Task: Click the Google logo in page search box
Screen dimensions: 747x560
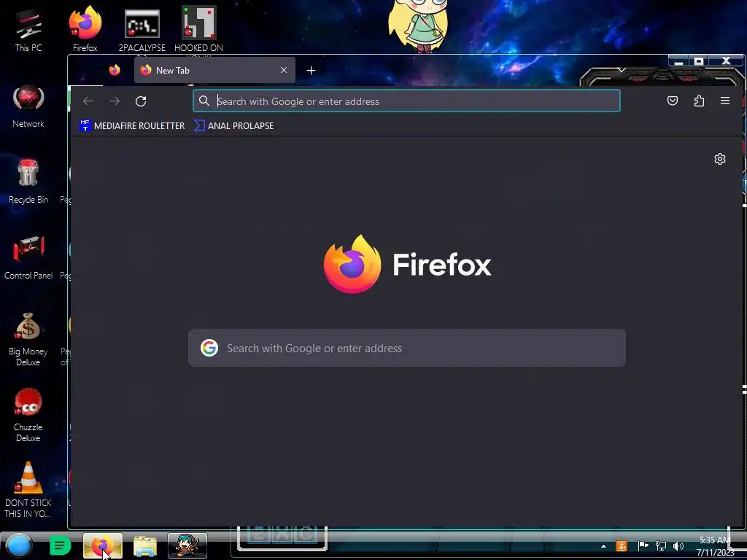Action: pos(209,348)
